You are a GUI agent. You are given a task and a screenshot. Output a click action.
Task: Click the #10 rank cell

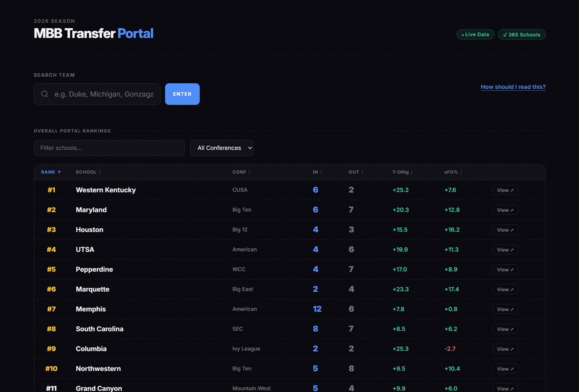[52, 368]
